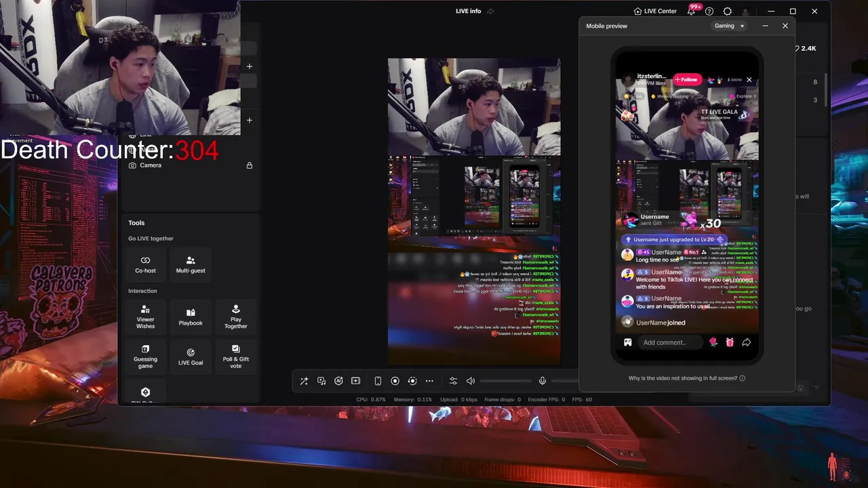Click the Encoder FPS status entry
This screenshot has width=868, height=488.
point(546,400)
